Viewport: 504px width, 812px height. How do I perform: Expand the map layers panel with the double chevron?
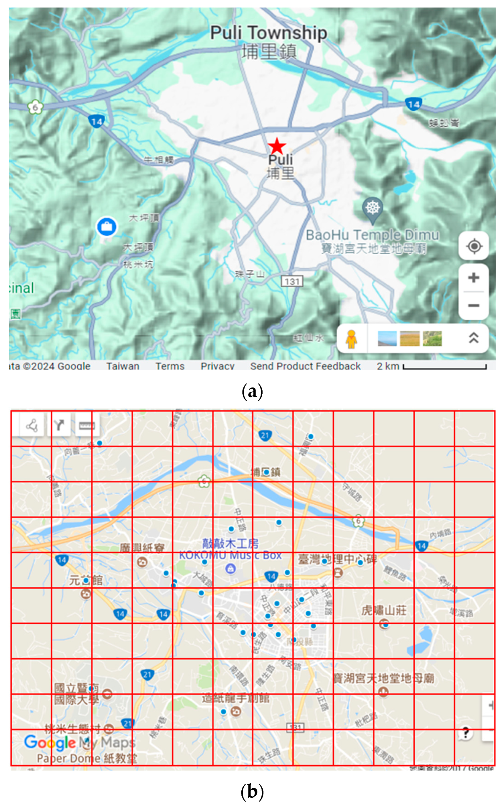474,338
